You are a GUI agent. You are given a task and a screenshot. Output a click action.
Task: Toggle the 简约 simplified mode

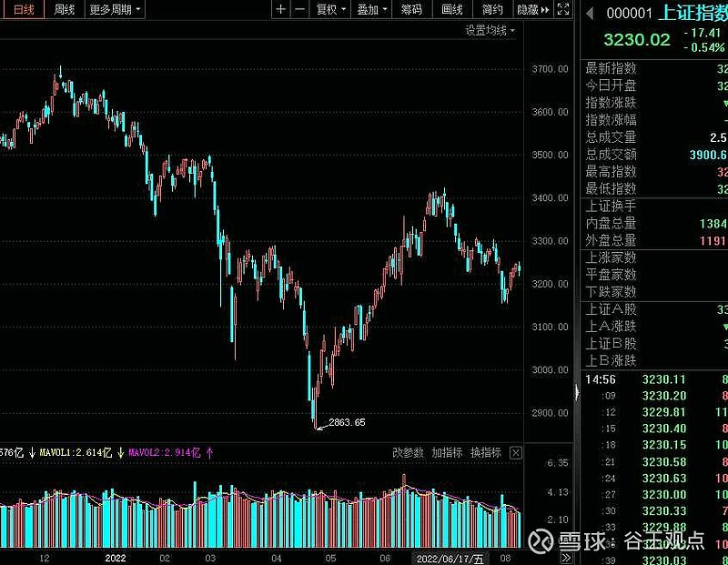pyautogui.click(x=492, y=9)
